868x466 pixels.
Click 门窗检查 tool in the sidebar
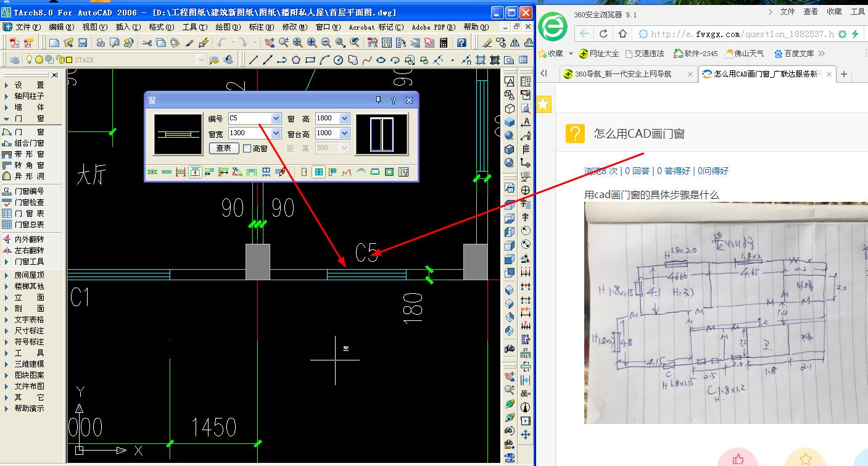[29, 202]
